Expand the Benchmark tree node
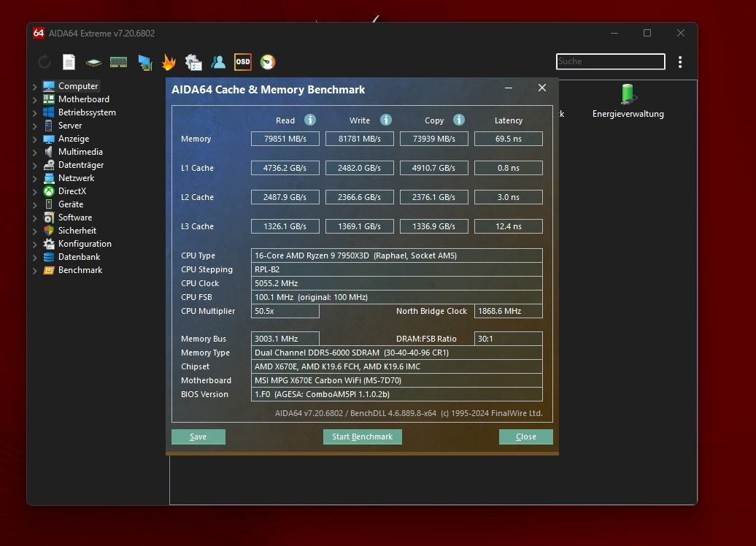756x546 pixels. [x=35, y=271]
